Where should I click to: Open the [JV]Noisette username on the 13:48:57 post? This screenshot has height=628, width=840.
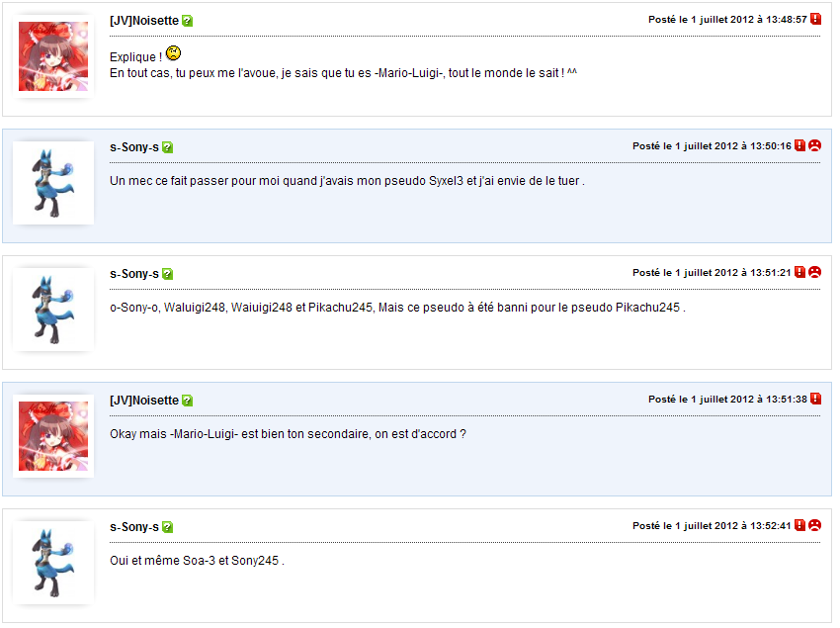pyautogui.click(x=144, y=21)
